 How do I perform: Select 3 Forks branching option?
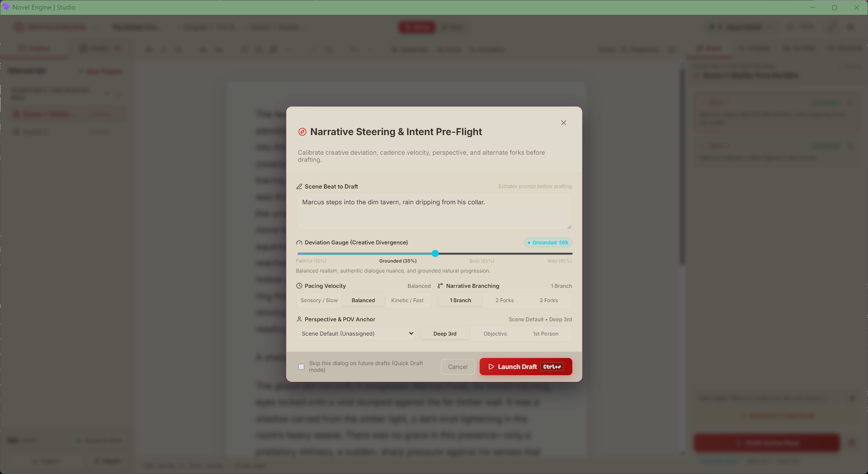point(549,300)
